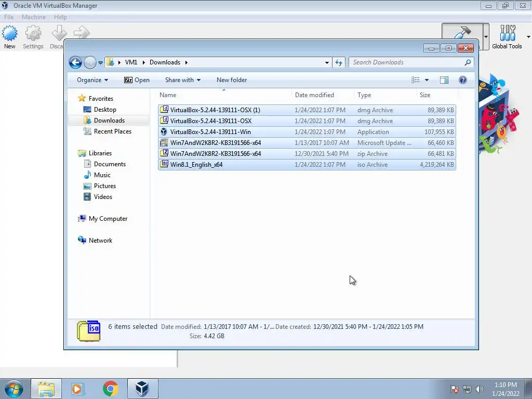Select Downloads in Favorites

point(109,121)
